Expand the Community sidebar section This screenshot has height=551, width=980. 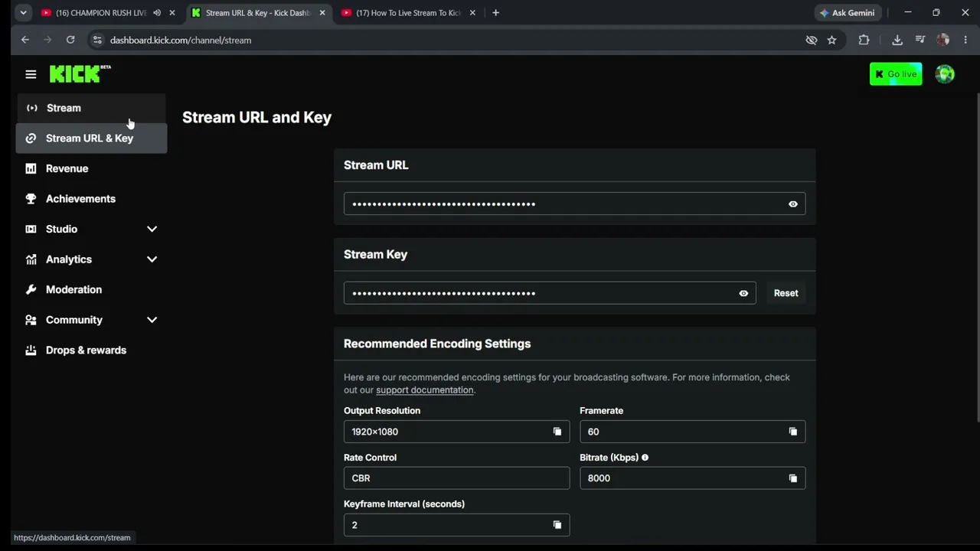152,320
